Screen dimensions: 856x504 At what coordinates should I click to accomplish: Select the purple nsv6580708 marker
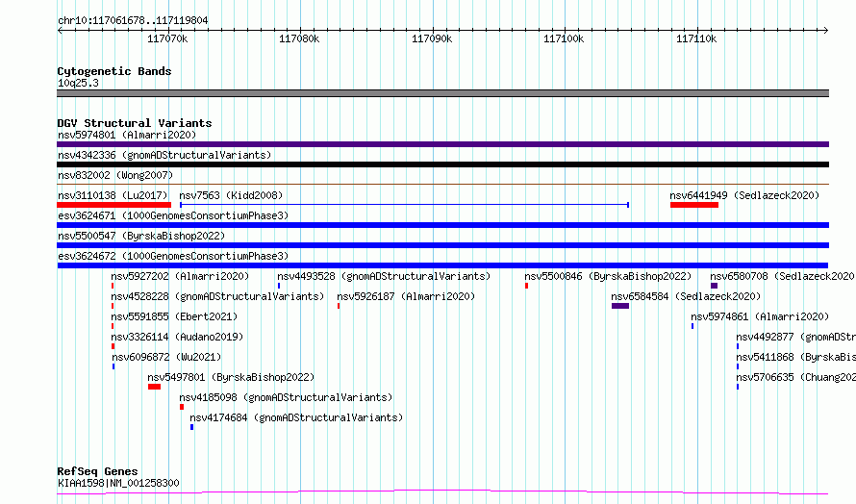pyautogui.click(x=714, y=286)
